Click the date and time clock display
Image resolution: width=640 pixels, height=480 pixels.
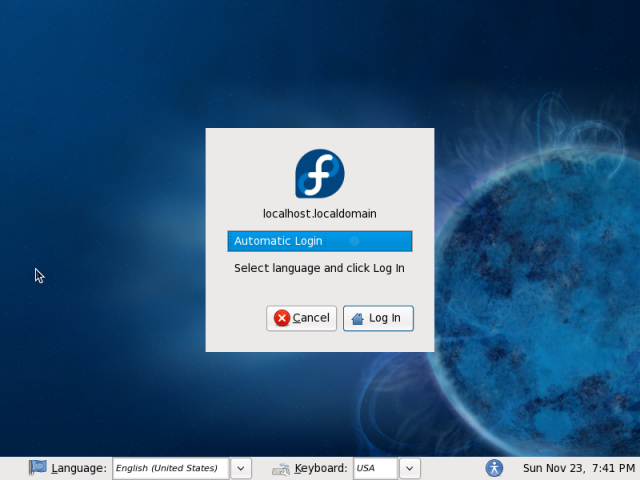(x=577, y=468)
